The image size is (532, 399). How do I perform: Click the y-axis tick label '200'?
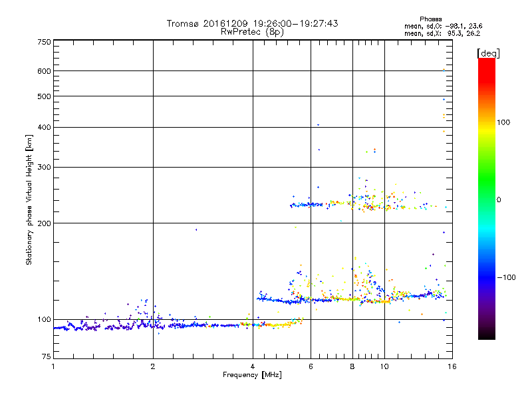coord(44,223)
